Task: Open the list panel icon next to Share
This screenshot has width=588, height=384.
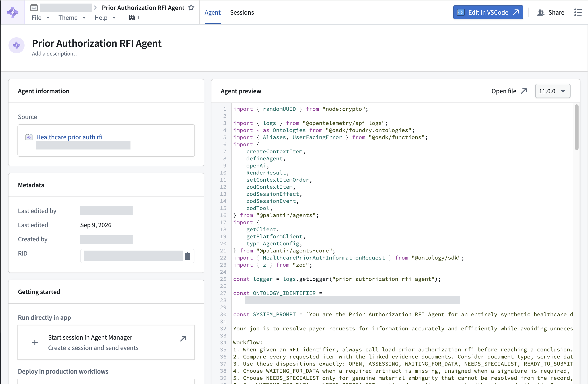Action: [x=578, y=12]
